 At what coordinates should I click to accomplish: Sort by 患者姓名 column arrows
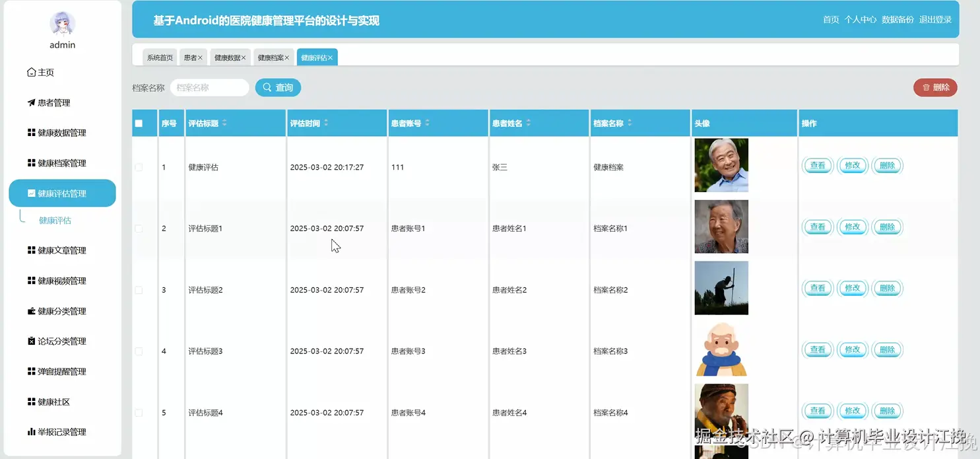click(529, 124)
